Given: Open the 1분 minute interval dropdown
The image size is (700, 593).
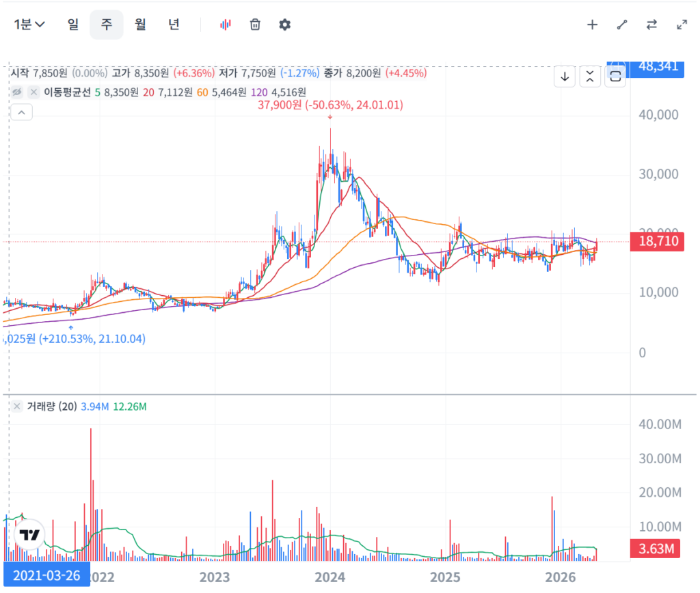Looking at the screenshot, I should coord(29,24).
